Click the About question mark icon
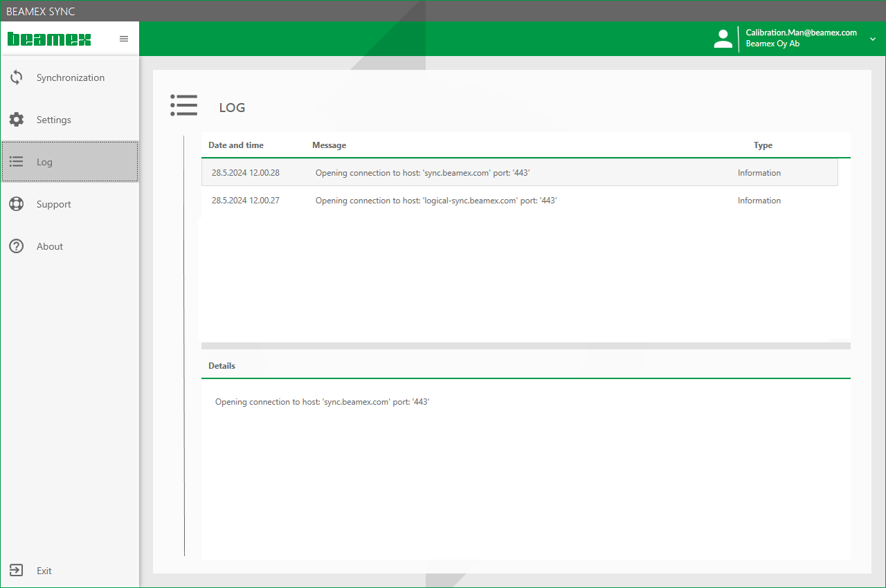The height and width of the screenshot is (588, 886). [17, 246]
